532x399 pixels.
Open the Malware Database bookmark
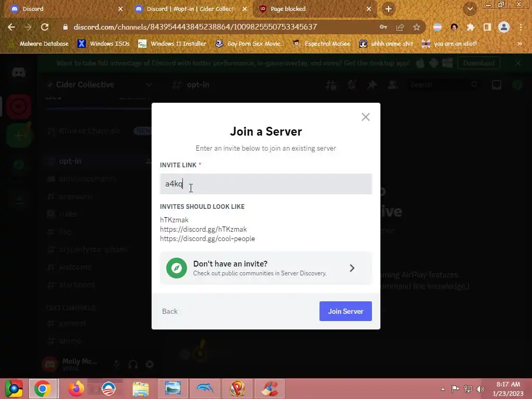(39, 44)
